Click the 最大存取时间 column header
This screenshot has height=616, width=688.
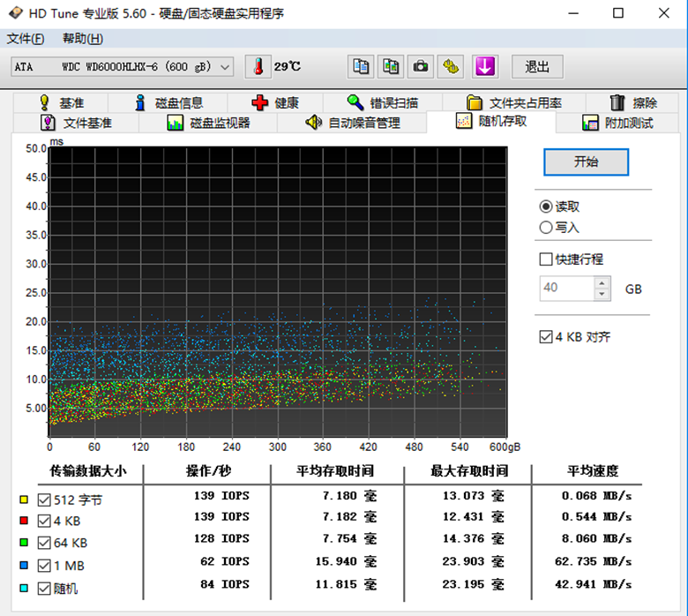pyautogui.click(x=469, y=471)
